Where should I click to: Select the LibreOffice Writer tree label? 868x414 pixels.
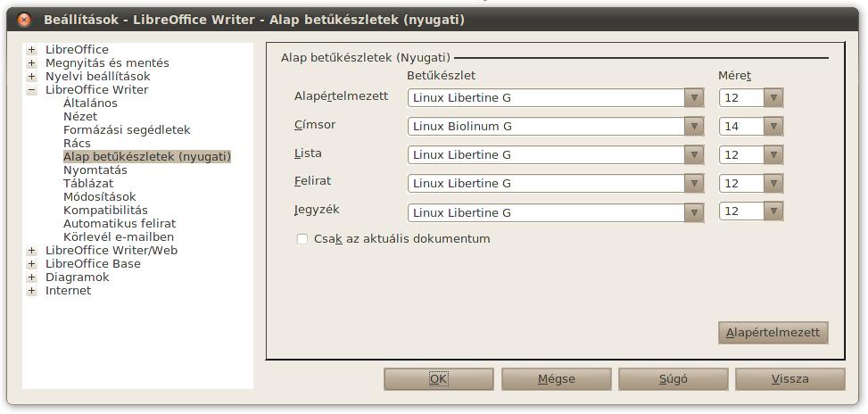pos(97,89)
